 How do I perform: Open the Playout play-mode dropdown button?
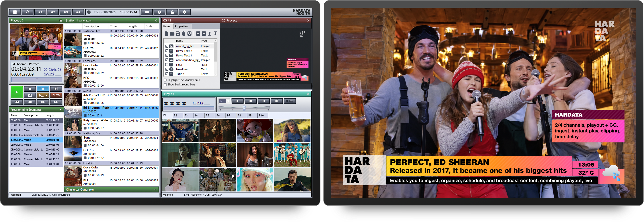coord(43,95)
